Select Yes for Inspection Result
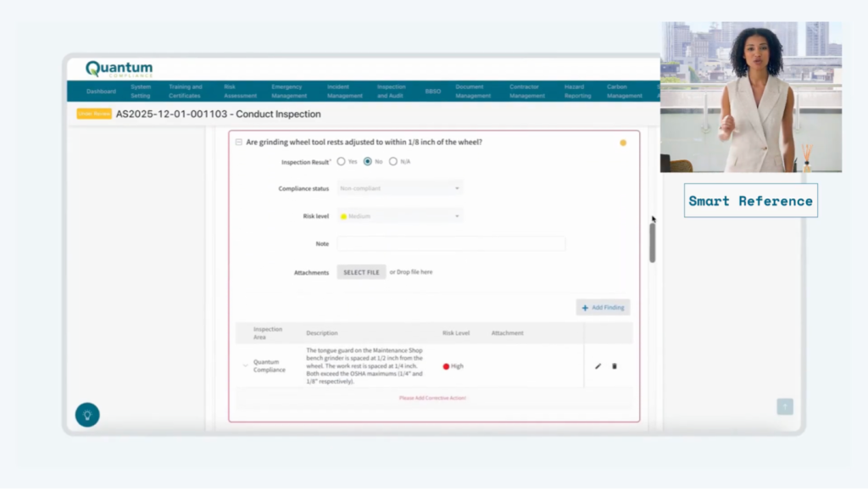This screenshot has height=491, width=868. click(x=341, y=161)
